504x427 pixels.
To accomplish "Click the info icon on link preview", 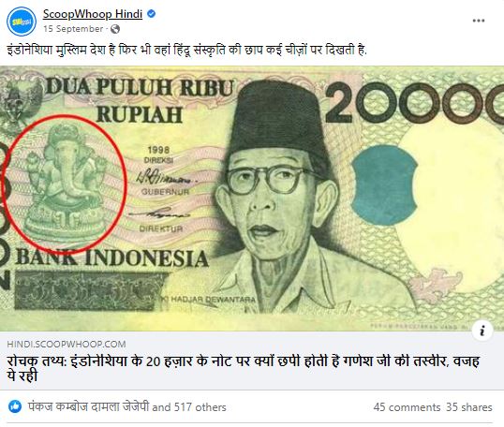I will point(482,331).
